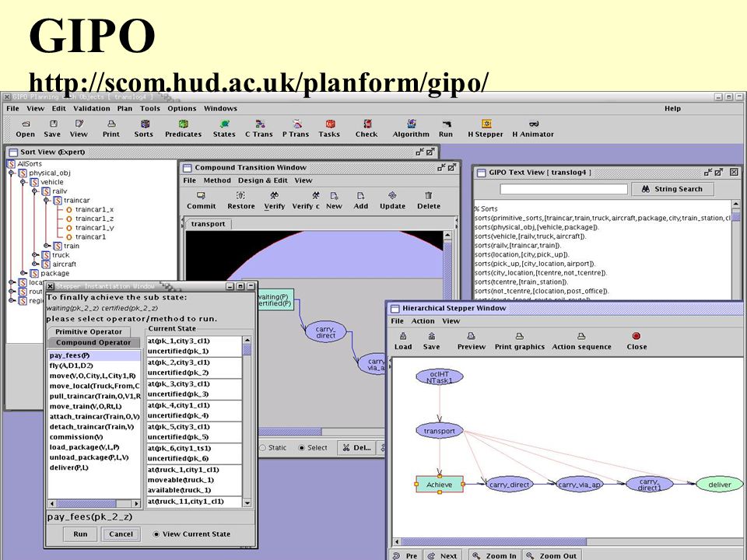Launch the H Animator icon
Screen dimensions: 747x560
click(533, 128)
